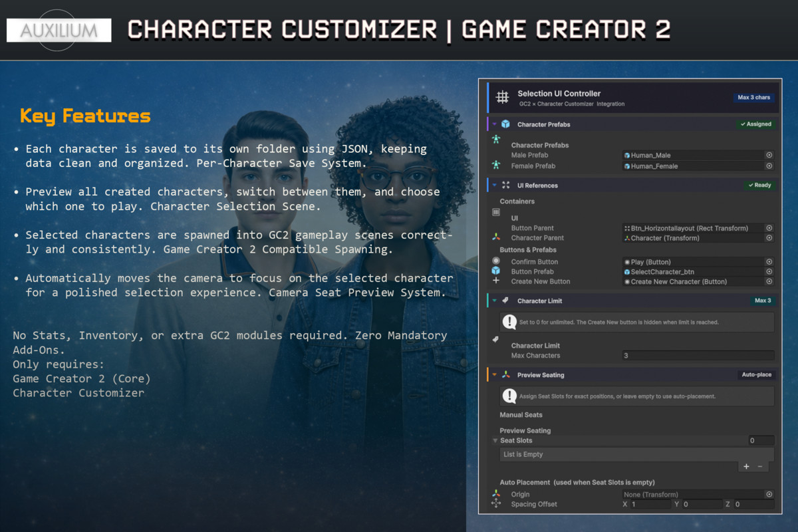This screenshot has height=532, width=798.
Task: Click the Human_Male prefab field
Action: [x=698, y=156]
